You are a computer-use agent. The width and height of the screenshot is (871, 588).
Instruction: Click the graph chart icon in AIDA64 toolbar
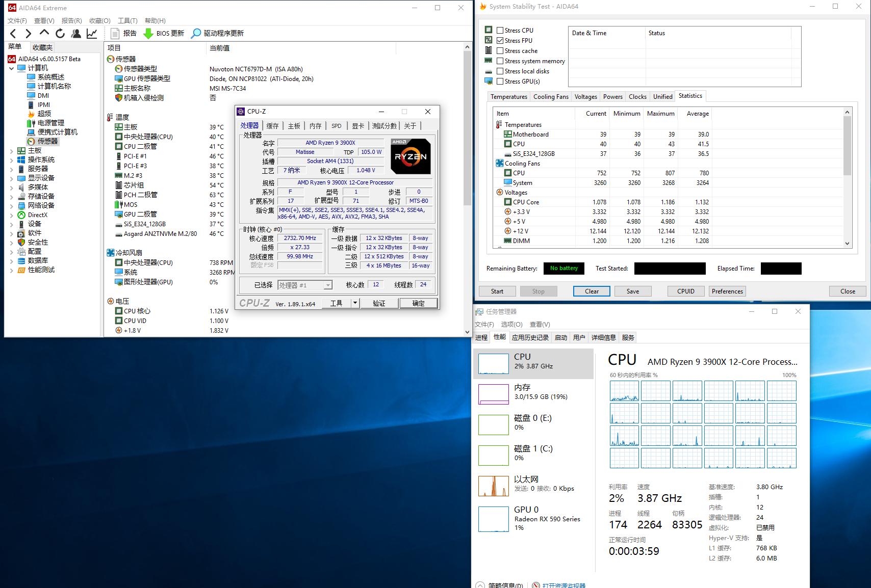pos(92,34)
